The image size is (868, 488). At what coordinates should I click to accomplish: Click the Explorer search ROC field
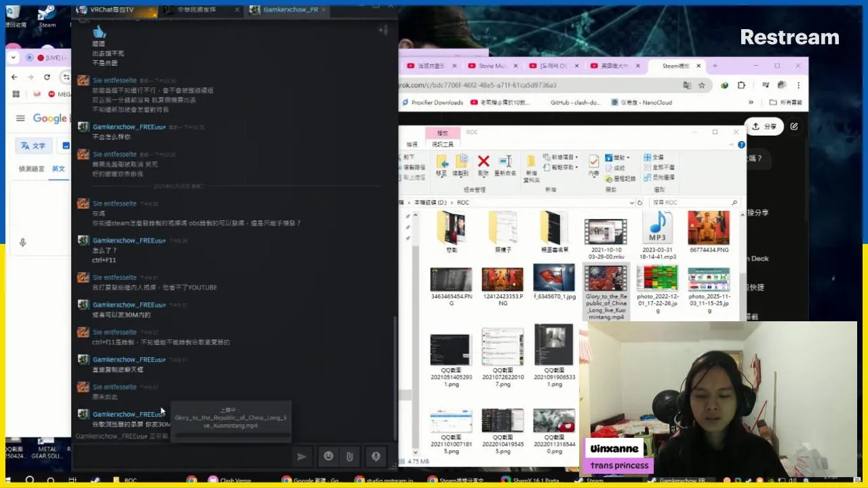(x=694, y=203)
